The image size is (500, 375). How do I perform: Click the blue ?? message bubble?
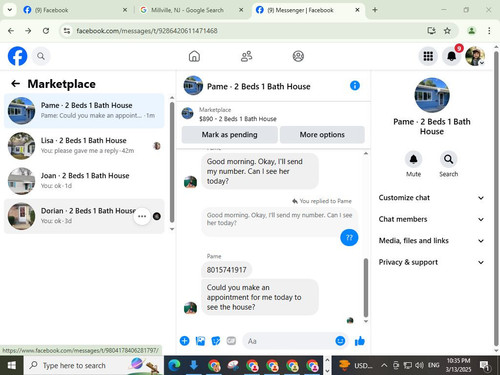click(x=349, y=238)
